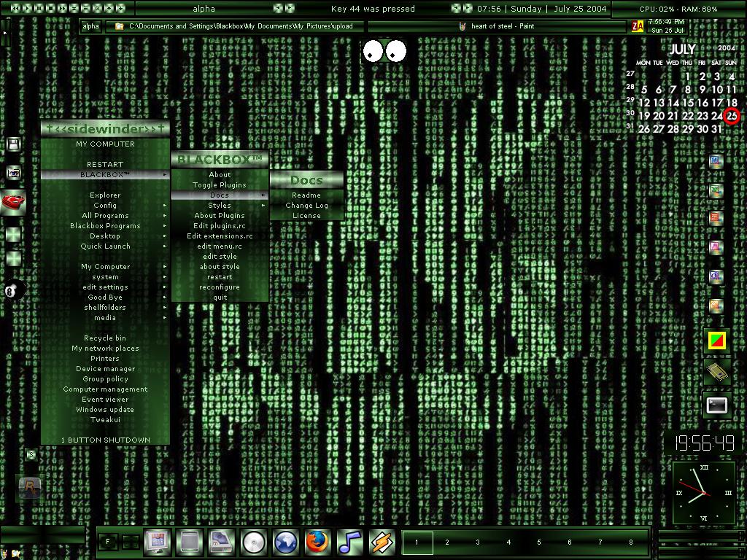Expand the Quick Launch submenu

coord(105,246)
